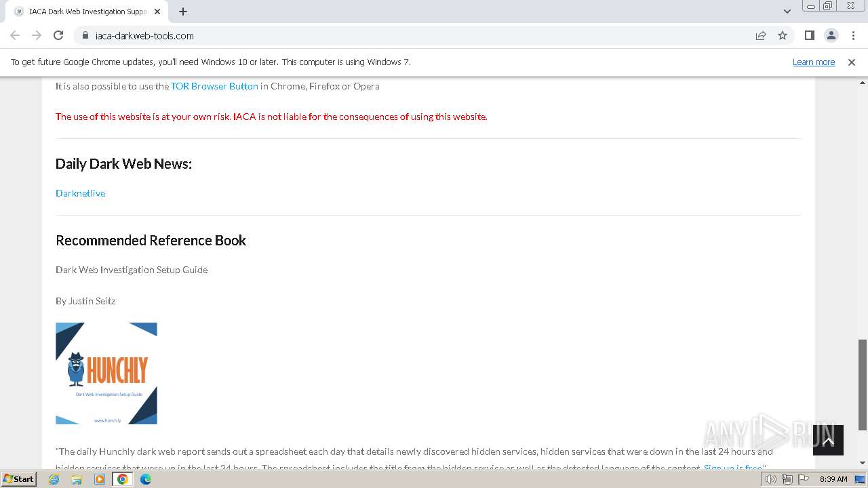The image size is (868, 488).
Task: Open the network tray icon
Action: click(x=787, y=479)
